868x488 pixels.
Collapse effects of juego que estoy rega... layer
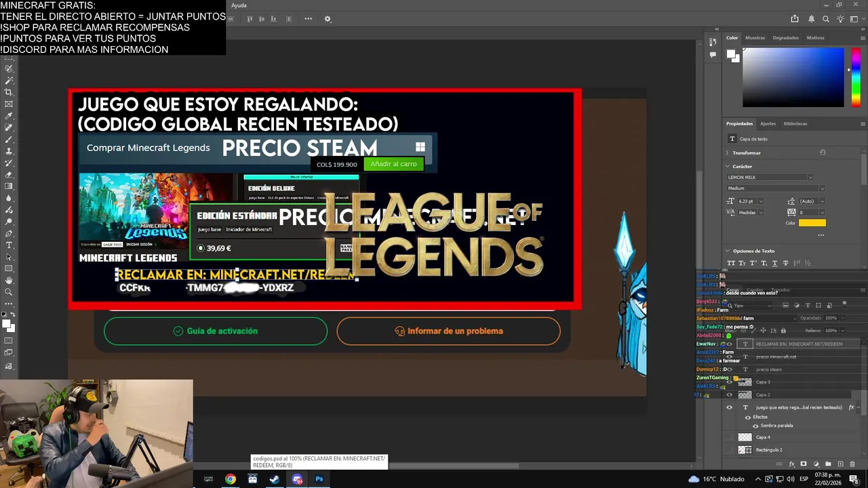(x=859, y=407)
